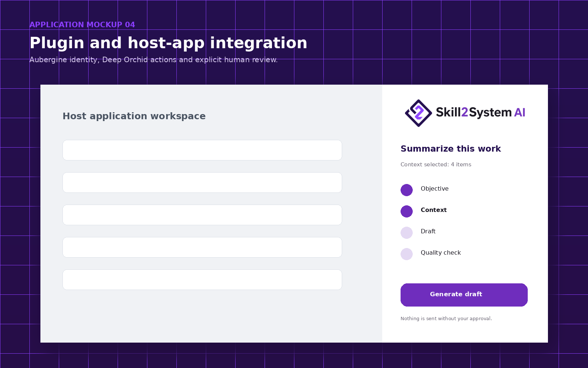Screen dimensions: 588x368
Task: Click the Application Mockup 04 label
Action: [82, 25]
